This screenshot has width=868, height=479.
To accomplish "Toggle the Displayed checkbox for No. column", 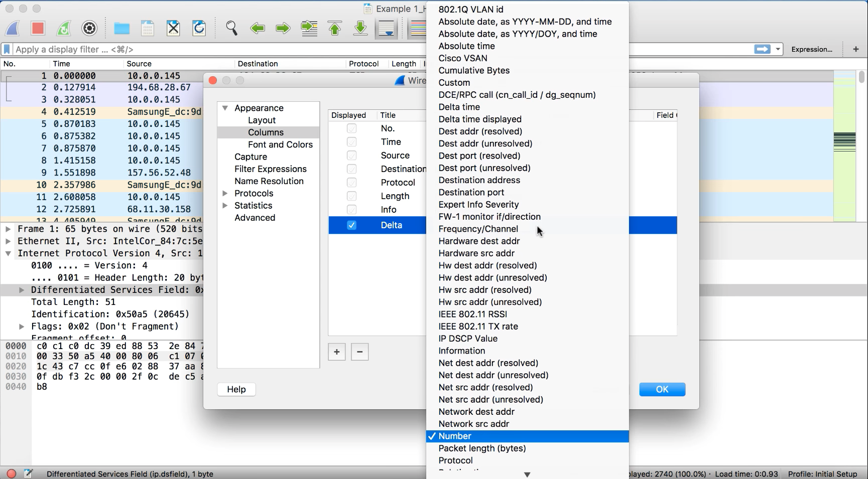I will click(x=352, y=128).
